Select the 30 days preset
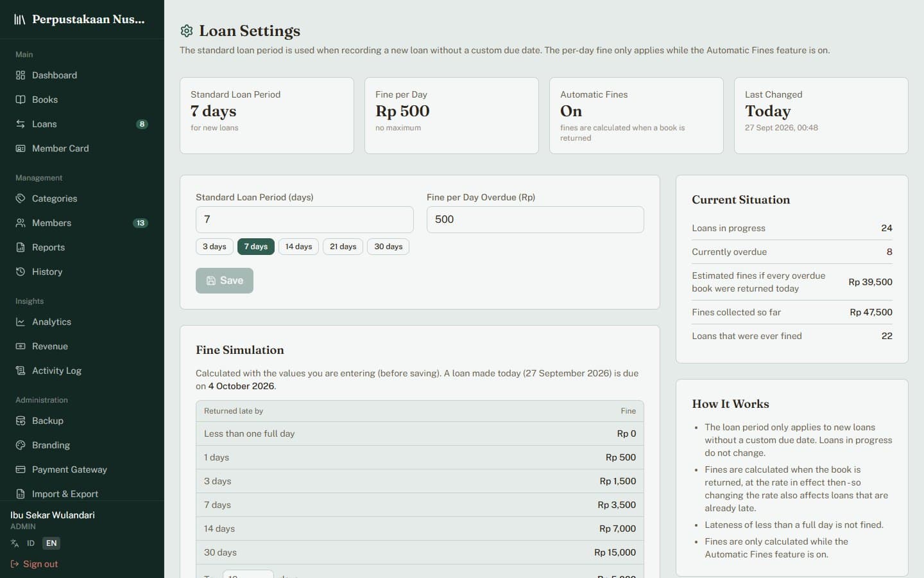 388,247
